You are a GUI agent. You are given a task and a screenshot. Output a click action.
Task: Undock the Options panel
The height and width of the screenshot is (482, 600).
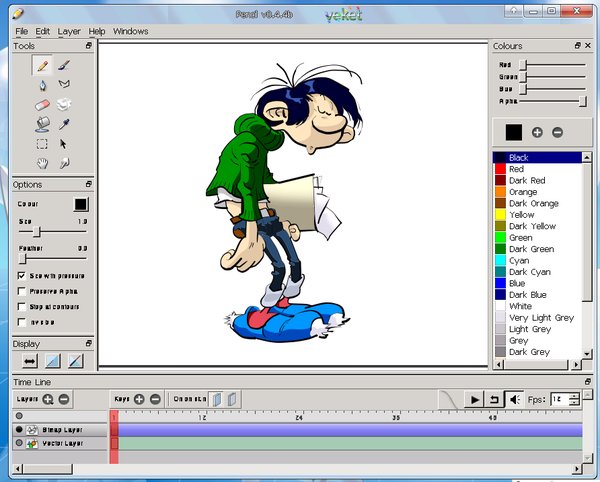(88, 185)
